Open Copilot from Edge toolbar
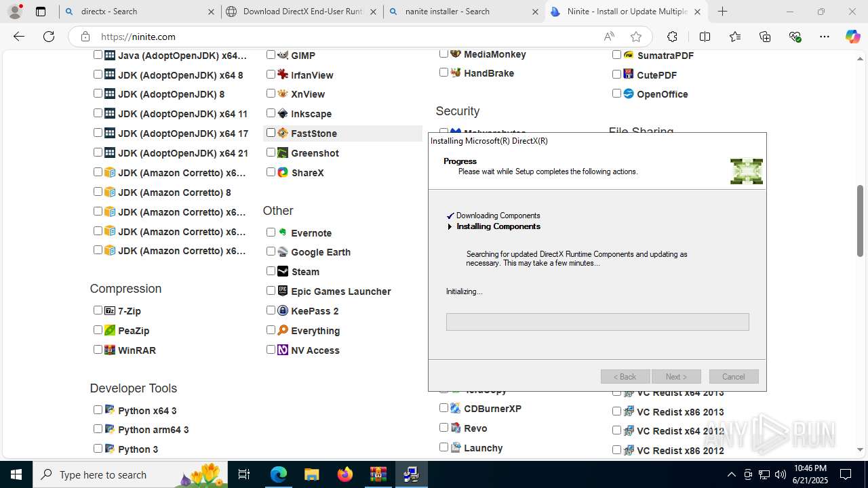868x488 pixels. click(852, 37)
